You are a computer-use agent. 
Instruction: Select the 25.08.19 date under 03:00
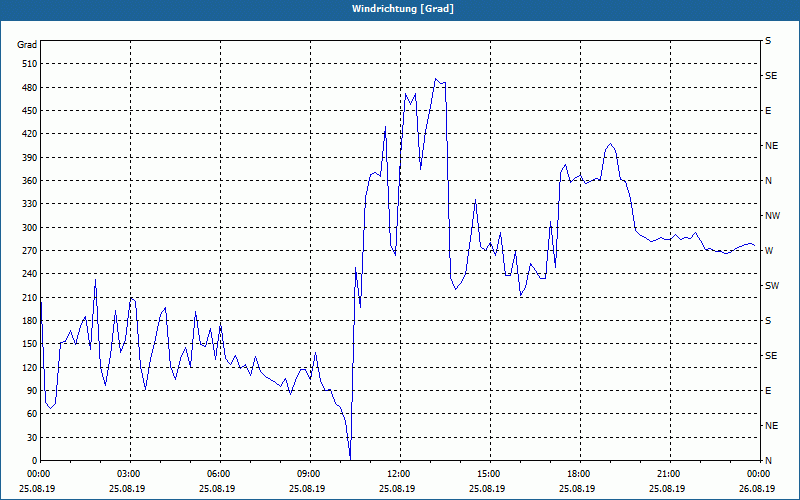127,489
